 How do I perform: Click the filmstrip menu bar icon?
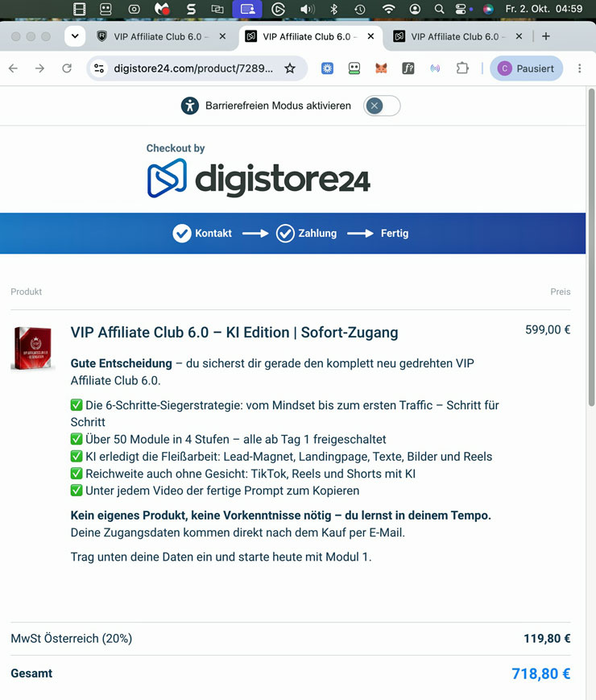[x=79, y=9]
